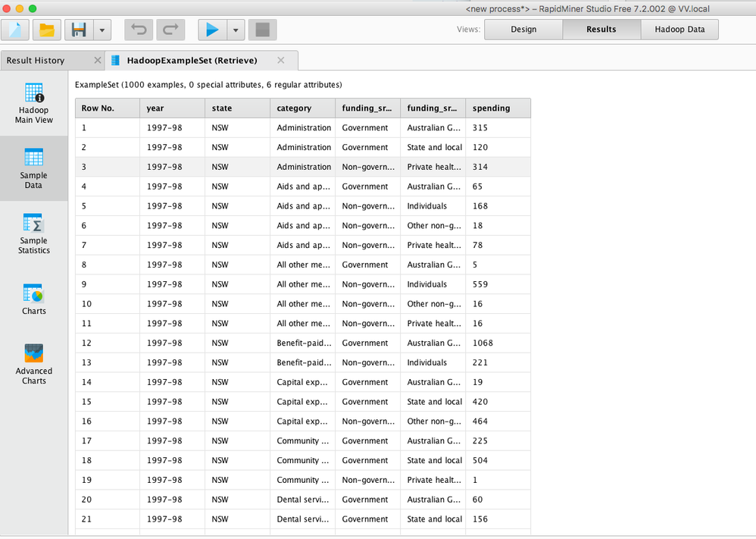Screen dimensions: 756x539
Task: Close the Result History tab
Action: [98, 61]
